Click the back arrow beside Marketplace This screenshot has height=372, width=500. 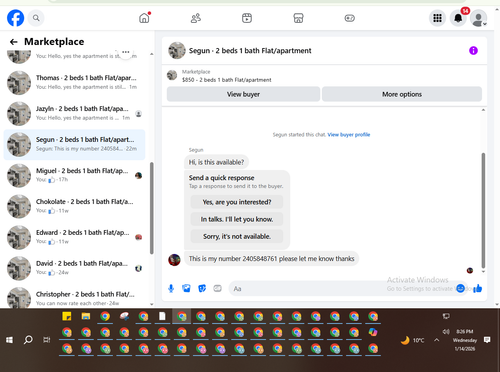14,42
